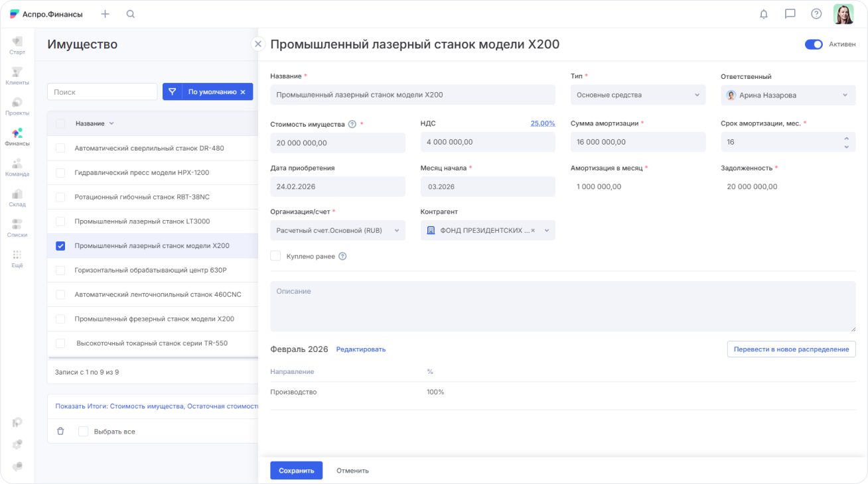Click the Сохранить button

pyautogui.click(x=296, y=470)
